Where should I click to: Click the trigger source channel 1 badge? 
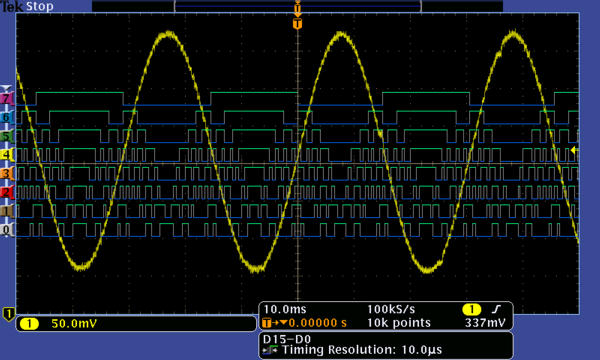pos(471,309)
